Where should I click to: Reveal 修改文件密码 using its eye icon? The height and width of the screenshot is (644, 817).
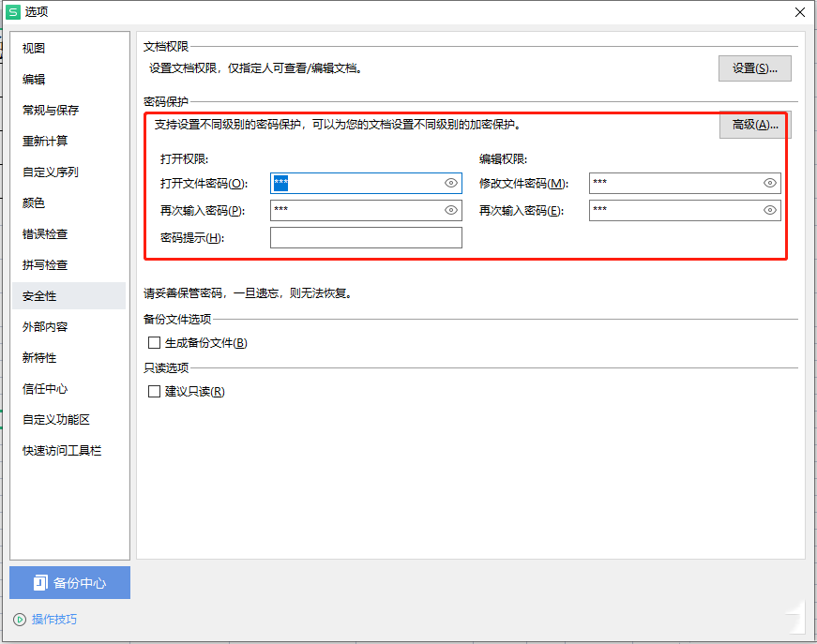(x=770, y=183)
